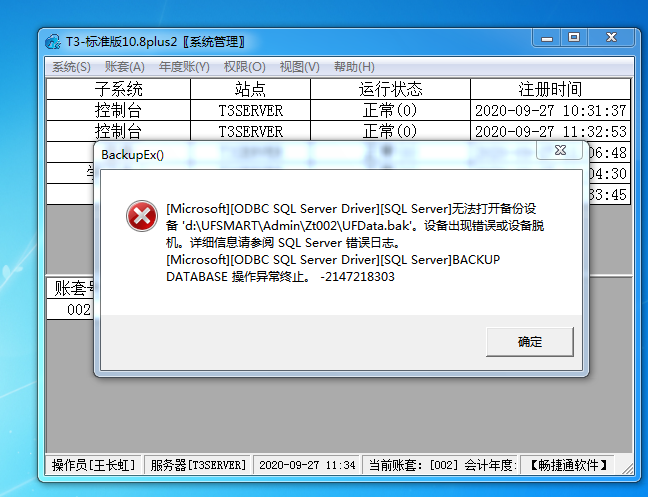Click the 服务器[T3SERVER] status bar entry
Image resolution: width=648 pixels, height=497 pixels.
(x=198, y=465)
